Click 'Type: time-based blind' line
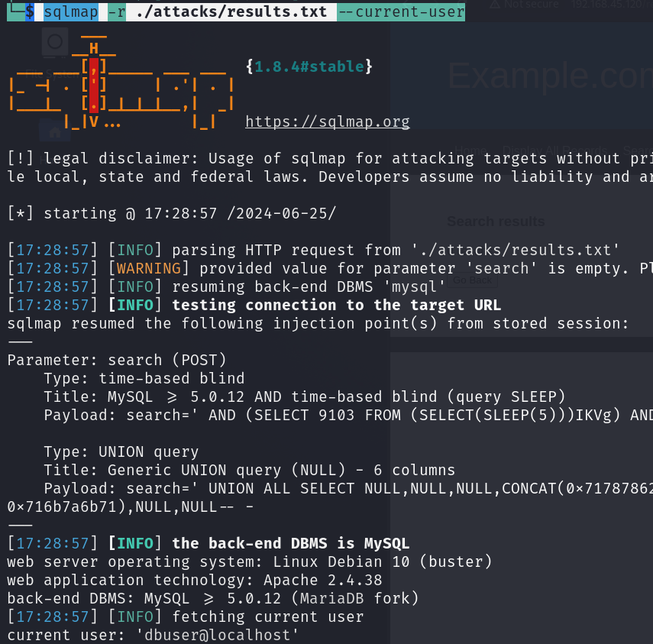The image size is (653, 644). click(x=144, y=378)
